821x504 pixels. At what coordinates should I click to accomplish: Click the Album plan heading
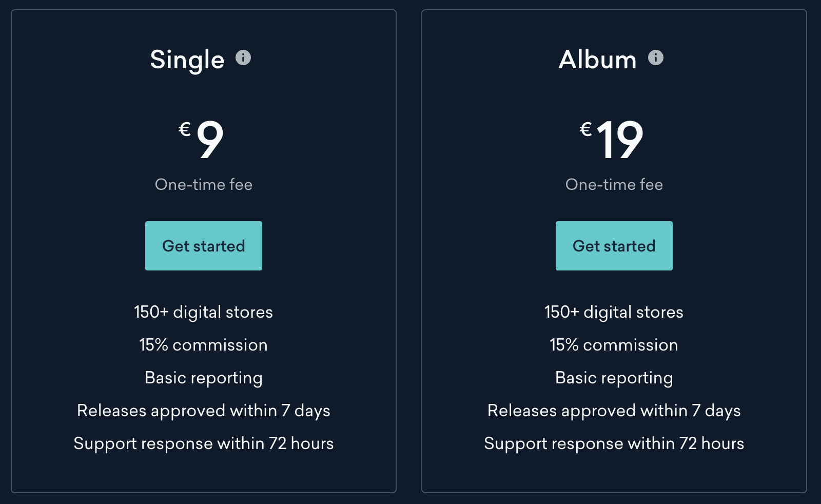[598, 60]
